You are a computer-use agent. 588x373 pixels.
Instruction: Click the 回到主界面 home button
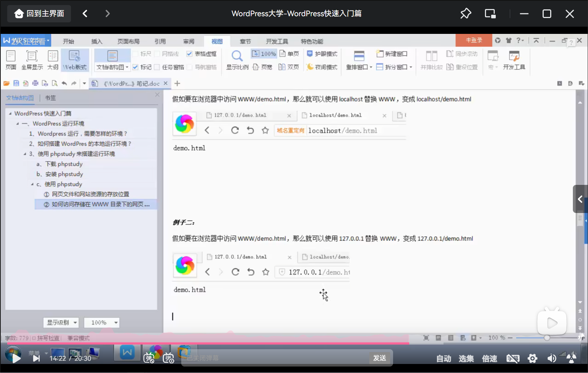[39, 14]
